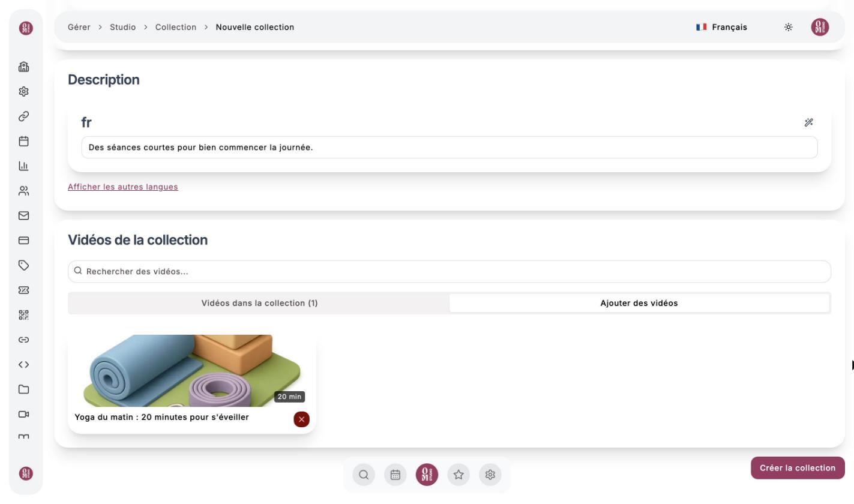Click the Yoga du matin video title
The height and width of the screenshot is (504, 854).
161,417
